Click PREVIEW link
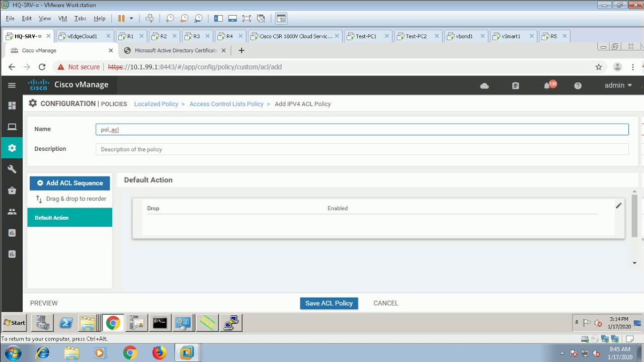This screenshot has height=362, width=644. point(44,303)
